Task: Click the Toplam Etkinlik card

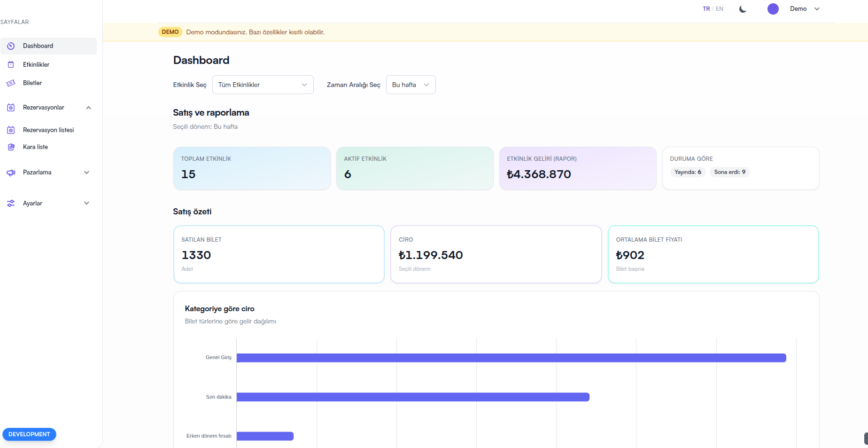Action: pos(252,168)
